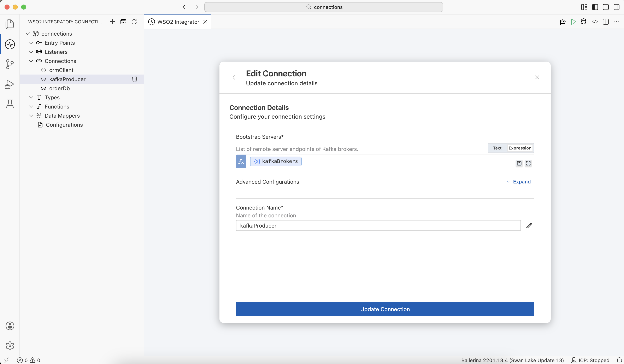This screenshot has width=624, height=364.
Task: Collapse Listeners tree node
Action: coord(31,52)
